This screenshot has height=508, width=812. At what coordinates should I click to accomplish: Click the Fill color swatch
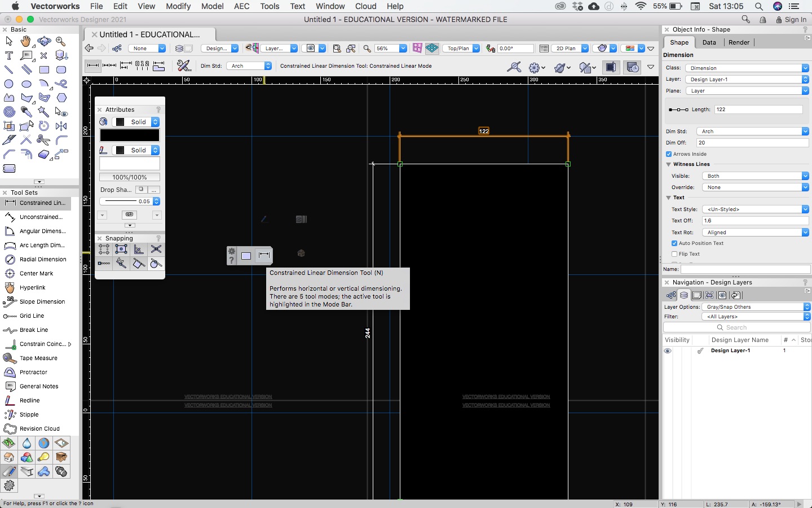pos(130,135)
